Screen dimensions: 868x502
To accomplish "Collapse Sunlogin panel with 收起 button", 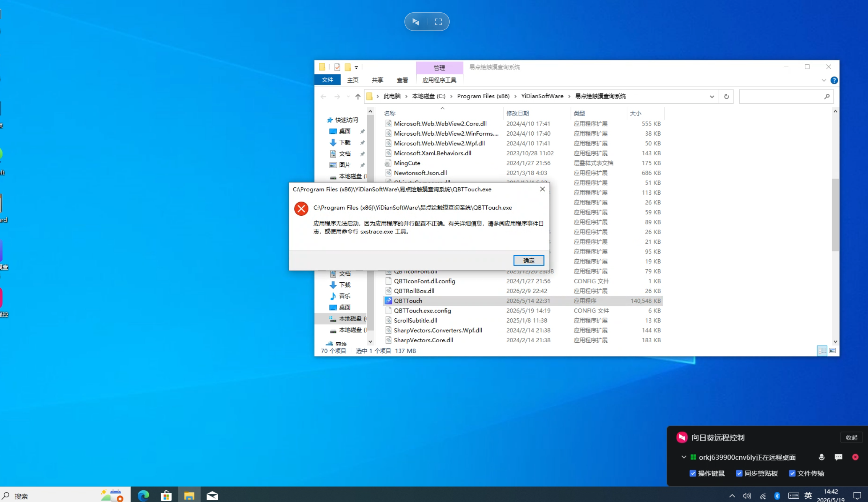I will [851, 438].
